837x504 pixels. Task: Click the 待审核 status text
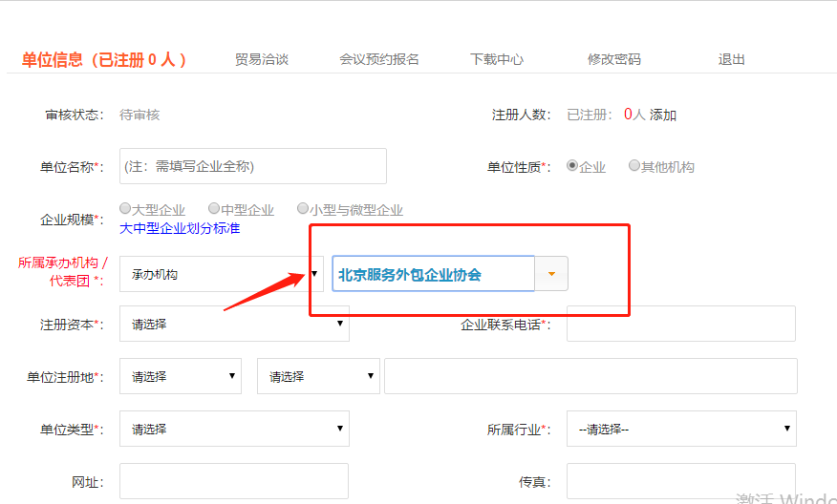coord(139,115)
